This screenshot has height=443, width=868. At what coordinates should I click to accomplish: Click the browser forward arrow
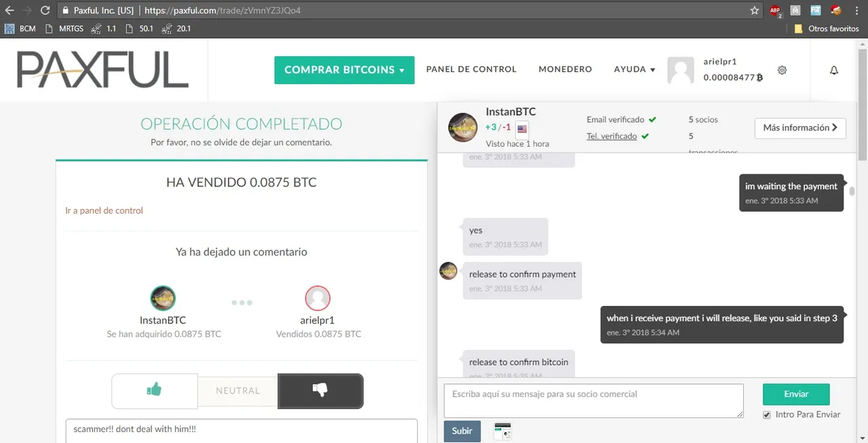27,10
